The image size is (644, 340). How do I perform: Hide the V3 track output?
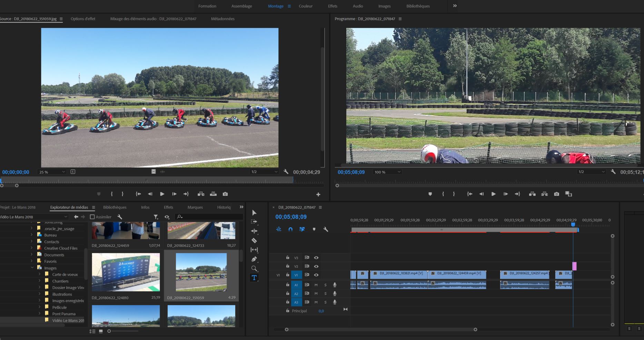coord(316,258)
